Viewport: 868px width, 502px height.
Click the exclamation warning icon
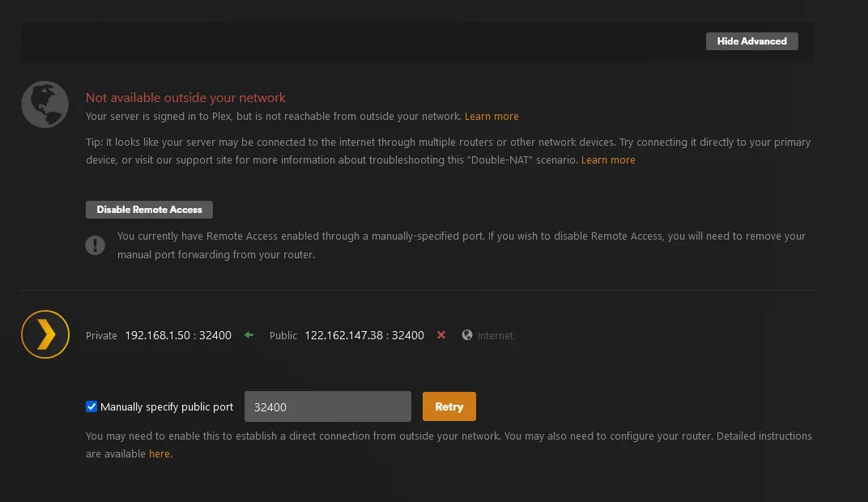pos(95,245)
